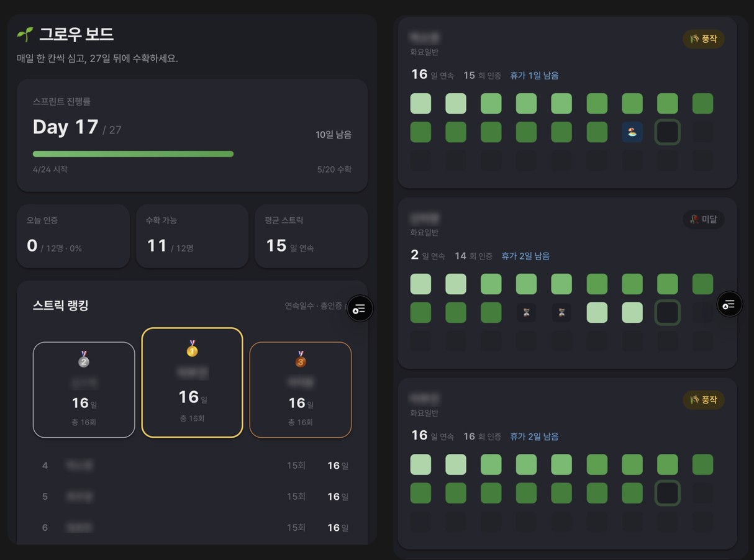This screenshot has height=560, width=754.
Task: Open the rank 6 row in streak ranking
Action: [x=193, y=528]
